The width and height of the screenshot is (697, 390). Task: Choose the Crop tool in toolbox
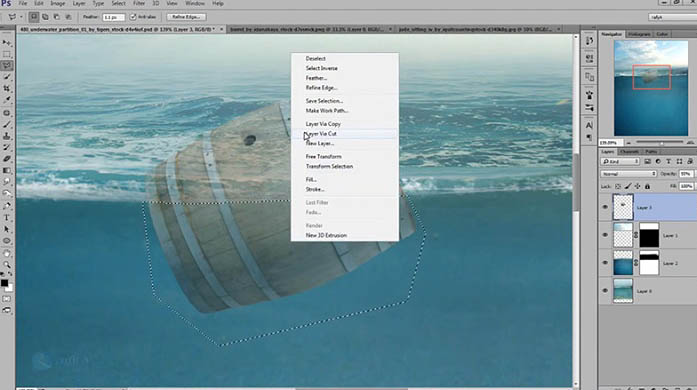coord(7,88)
